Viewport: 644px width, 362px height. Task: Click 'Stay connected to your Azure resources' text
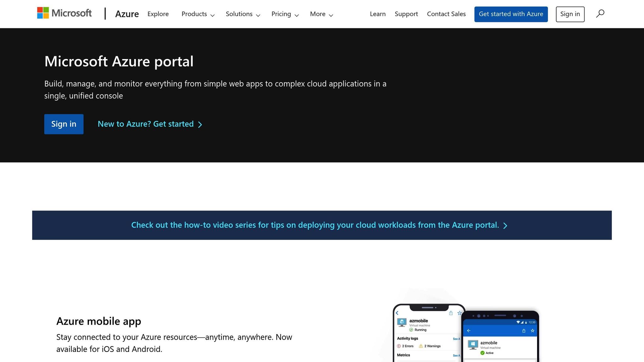click(x=174, y=343)
